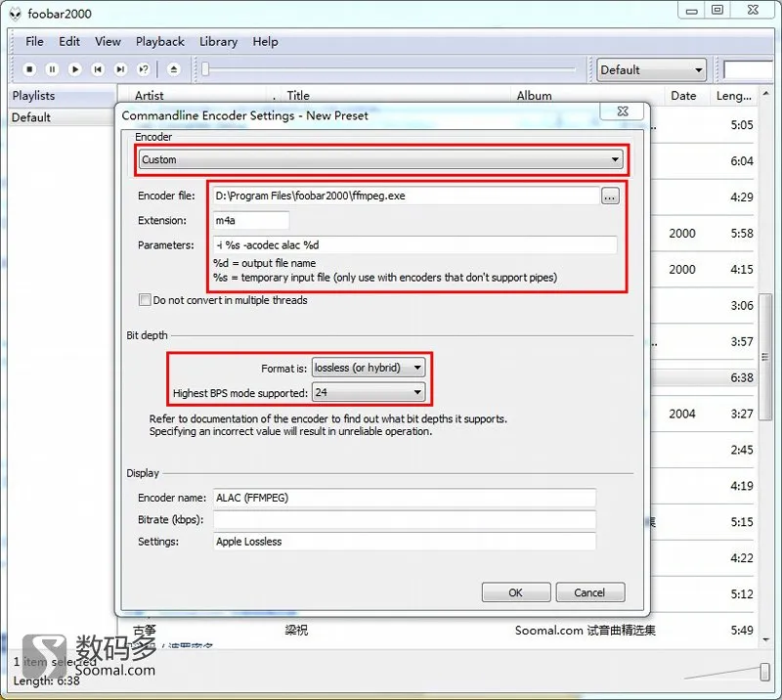Click the volume slider handle
Image resolution: width=782 pixels, height=700 pixels.
pos(764,672)
